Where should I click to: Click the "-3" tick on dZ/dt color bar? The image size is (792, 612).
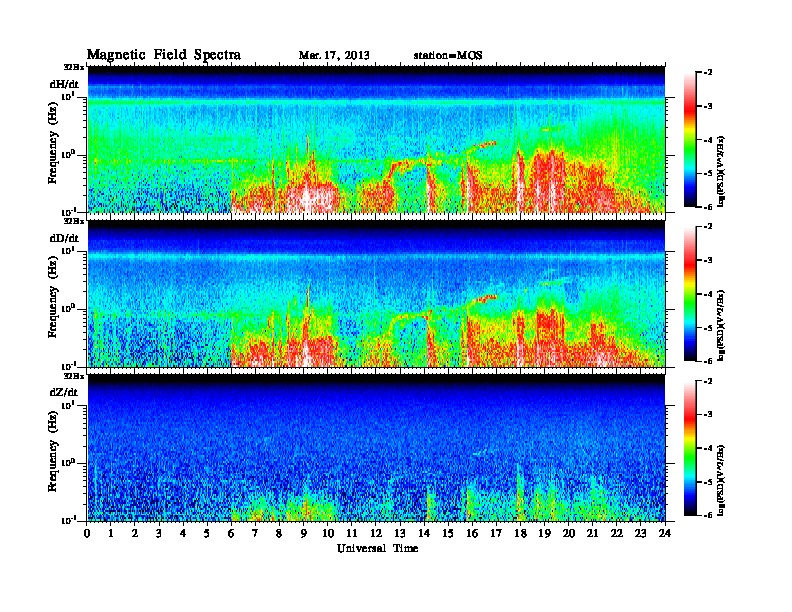708,415
